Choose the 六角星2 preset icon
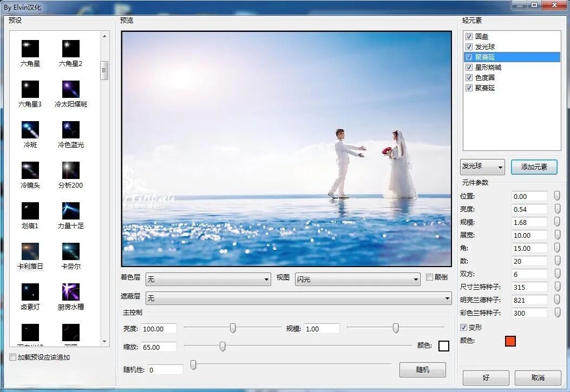Screen dimensions: 570x392 (x=70, y=49)
